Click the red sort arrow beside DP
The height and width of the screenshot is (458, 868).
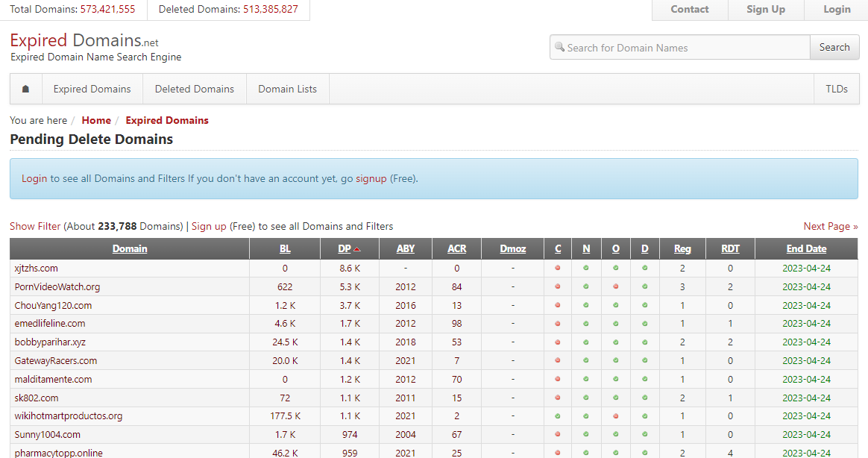(357, 249)
